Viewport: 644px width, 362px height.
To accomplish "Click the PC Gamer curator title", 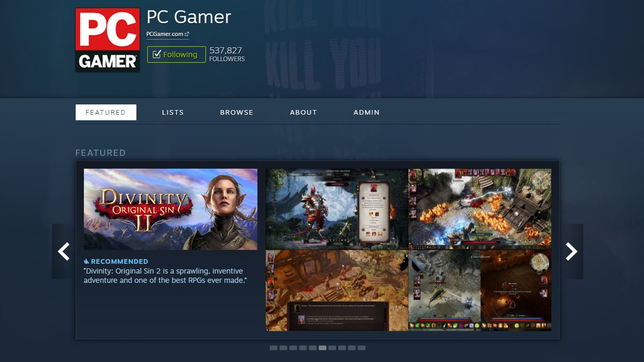I will click(189, 17).
